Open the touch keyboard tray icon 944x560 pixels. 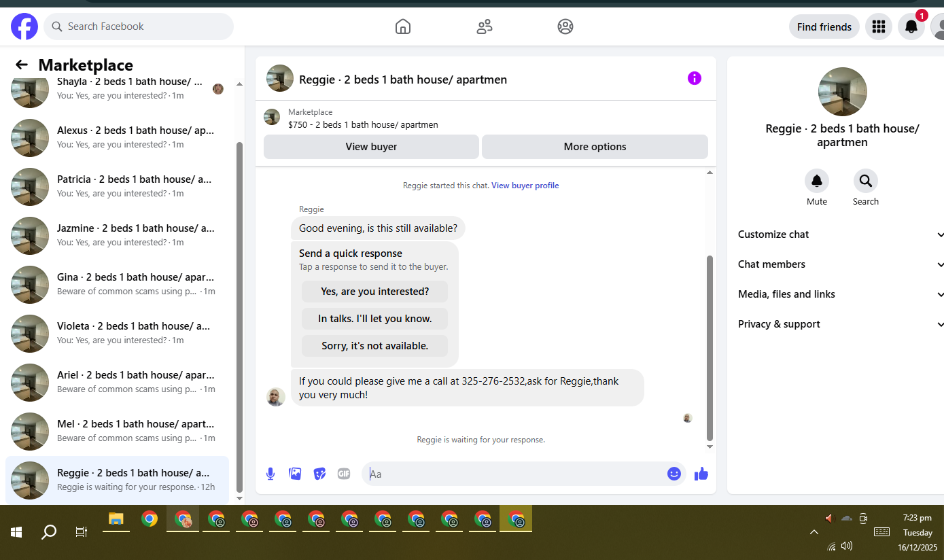(881, 531)
